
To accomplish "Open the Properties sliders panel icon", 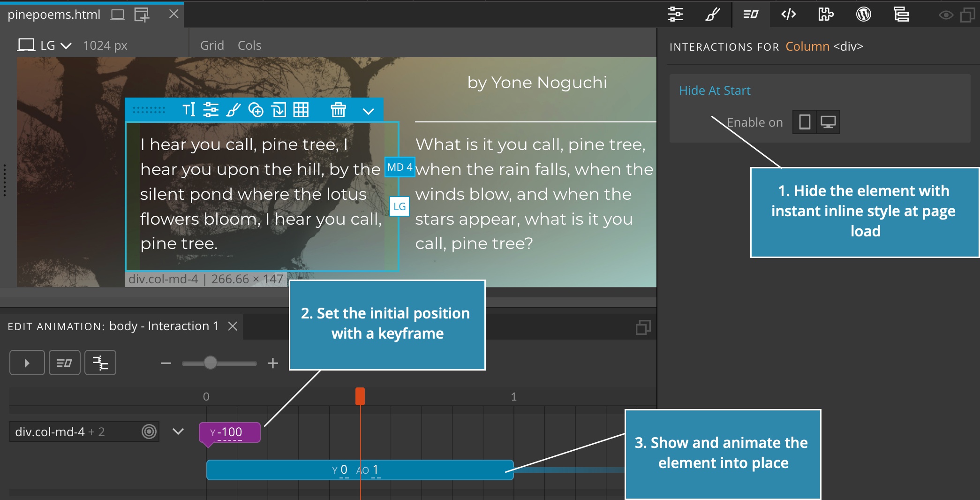I will 675,15.
